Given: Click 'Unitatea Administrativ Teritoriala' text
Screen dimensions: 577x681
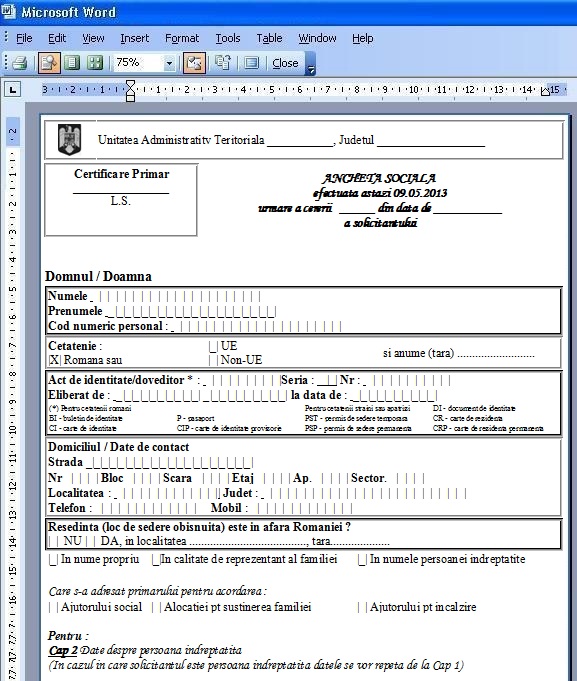Looking at the screenshot, I should [x=181, y=140].
